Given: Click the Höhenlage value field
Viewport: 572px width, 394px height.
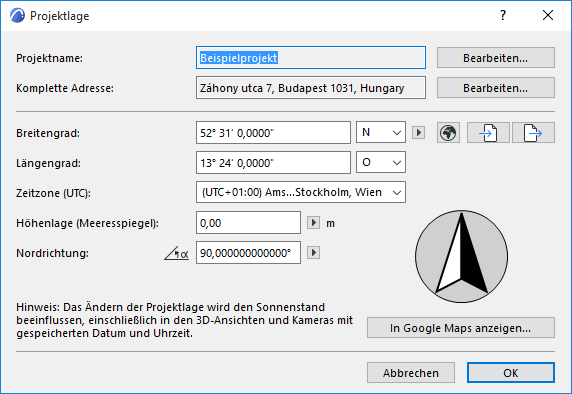Looking at the screenshot, I should point(248,223).
